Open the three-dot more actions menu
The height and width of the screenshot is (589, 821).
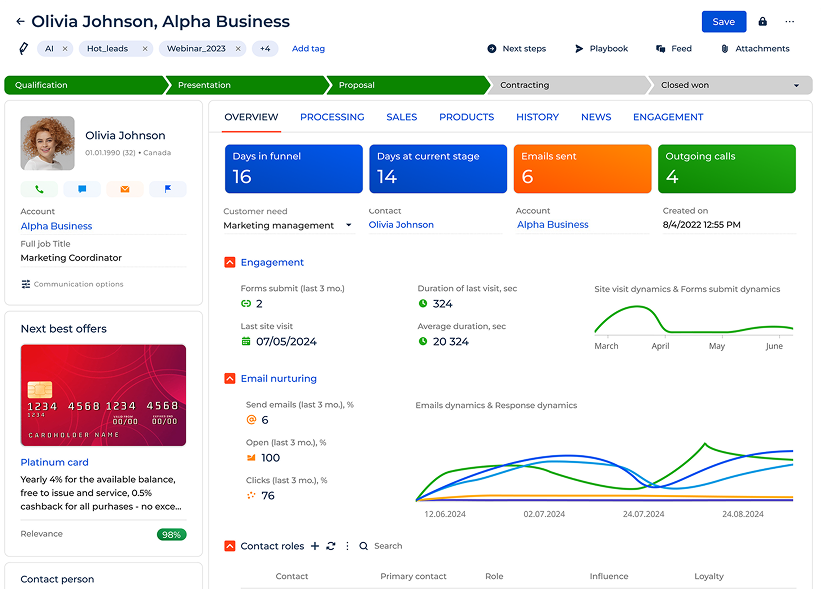click(x=790, y=21)
